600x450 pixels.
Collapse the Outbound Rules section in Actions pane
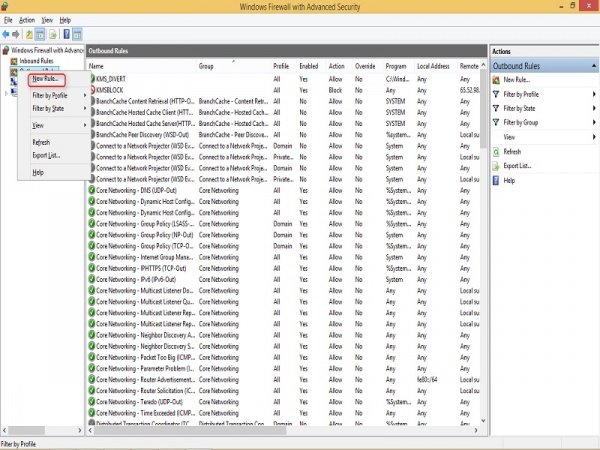[594, 65]
